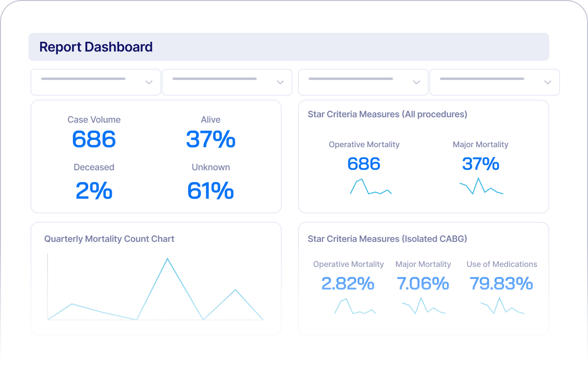Click Operative Mortality 2.82% value
The width and height of the screenshot is (588, 368).
pos(348,283)
